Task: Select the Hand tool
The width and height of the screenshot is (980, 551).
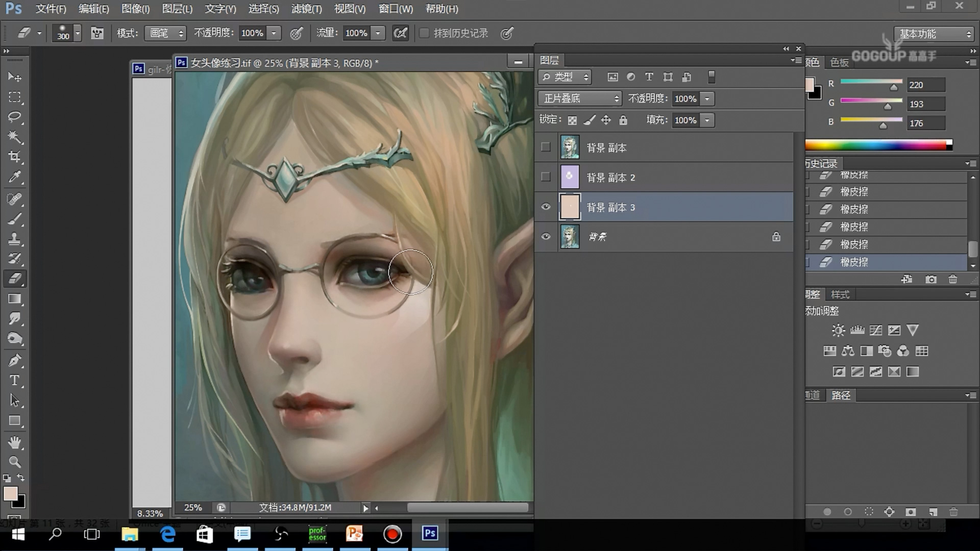Action: click(14, 442)
